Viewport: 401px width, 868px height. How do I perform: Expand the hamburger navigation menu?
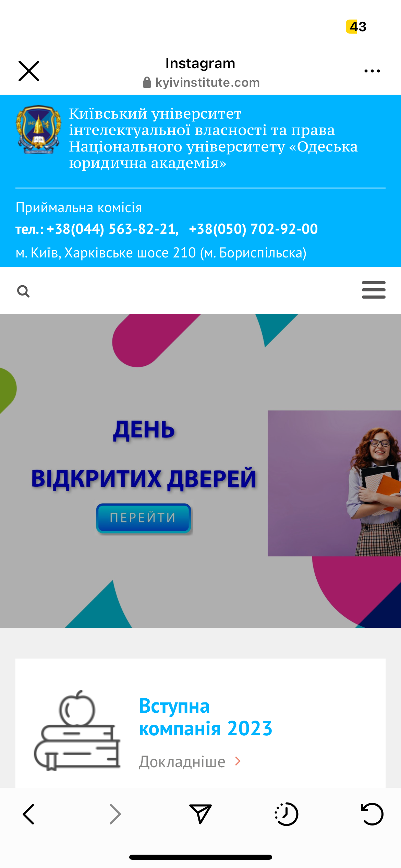374,290
